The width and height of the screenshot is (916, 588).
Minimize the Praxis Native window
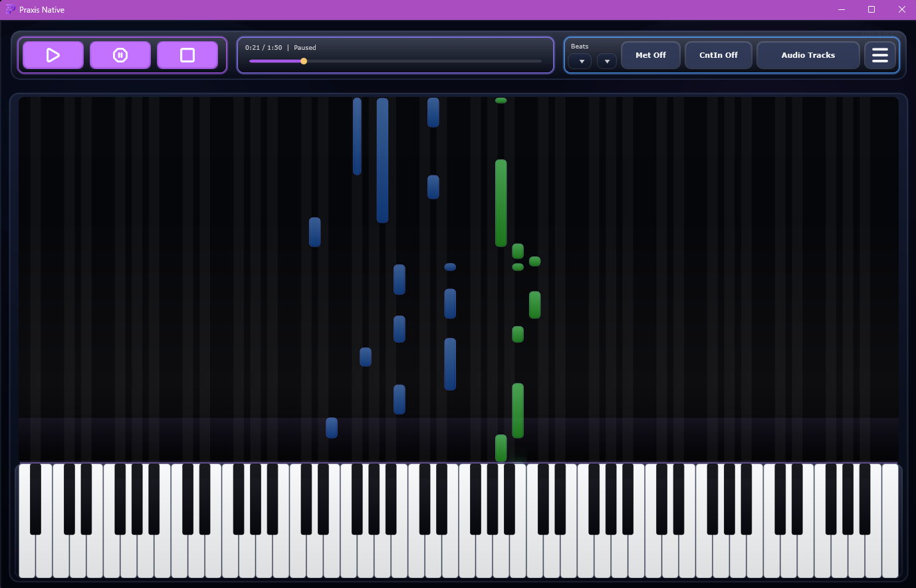842,9
